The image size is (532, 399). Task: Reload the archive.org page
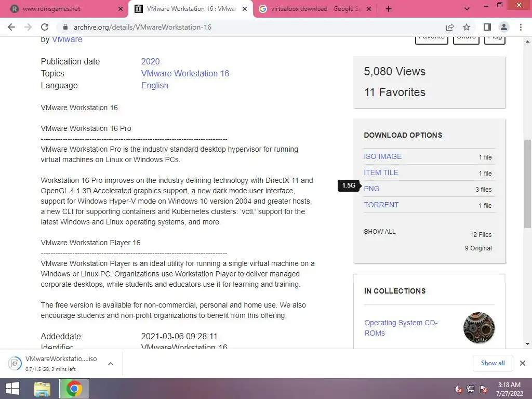45,27
